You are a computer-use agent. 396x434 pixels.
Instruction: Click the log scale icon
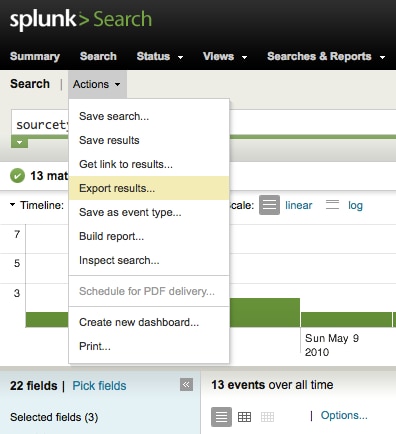coord(332,205)
